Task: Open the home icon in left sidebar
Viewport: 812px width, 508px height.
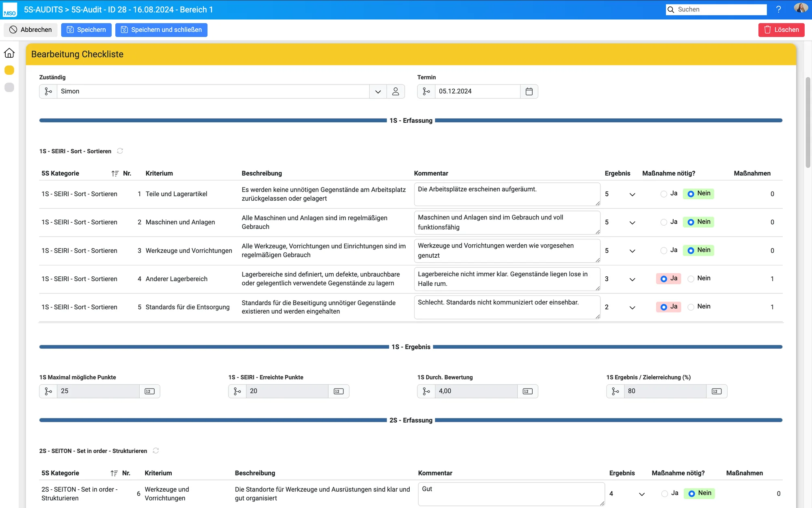Action: pos(9,53)
